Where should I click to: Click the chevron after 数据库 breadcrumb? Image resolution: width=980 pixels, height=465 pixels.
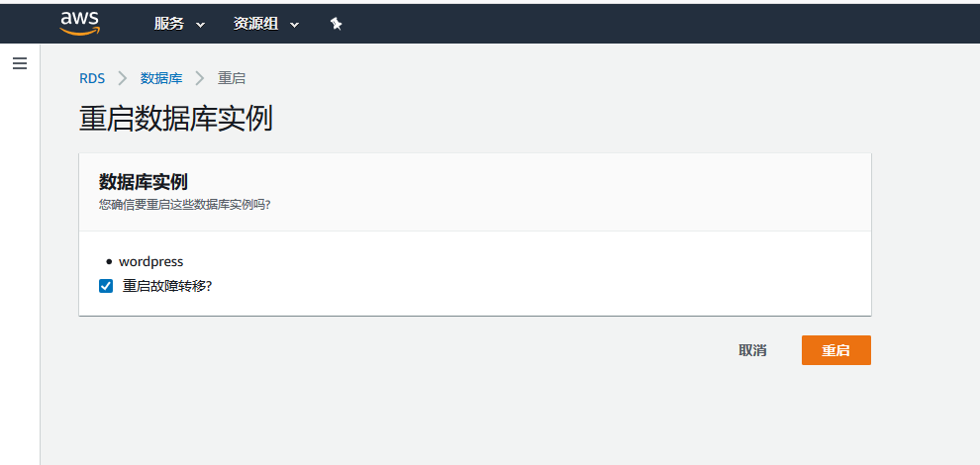[x=200, y=78]
